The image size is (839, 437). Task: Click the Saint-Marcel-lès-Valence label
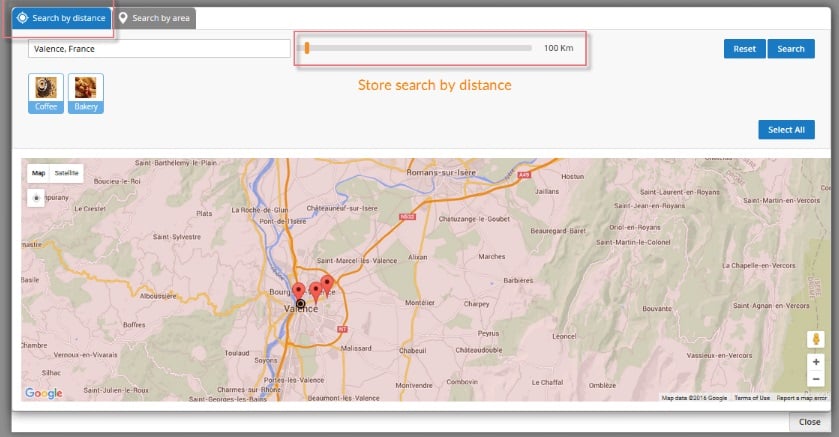pos(357,260)
